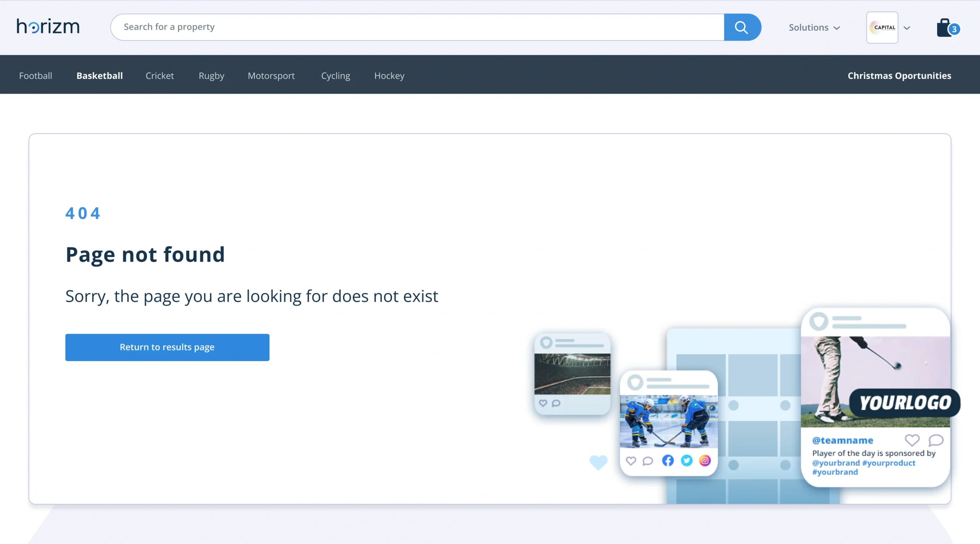Click the Twitter icon on hockey card

pos(687,460)
